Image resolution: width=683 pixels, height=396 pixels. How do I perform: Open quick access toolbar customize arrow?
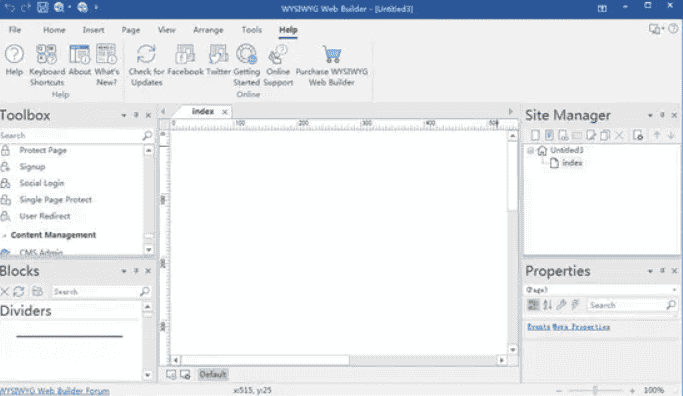tap(96, 7)
